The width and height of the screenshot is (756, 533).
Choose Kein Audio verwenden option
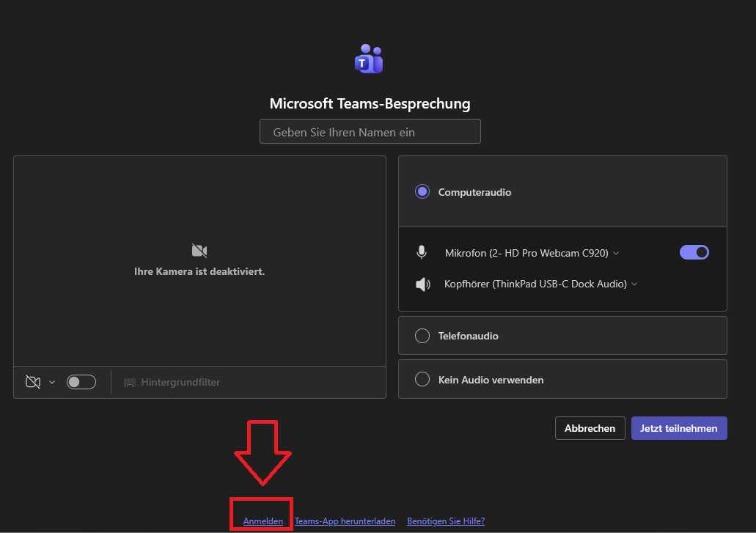pyautogui.click(x=422, y=380)
